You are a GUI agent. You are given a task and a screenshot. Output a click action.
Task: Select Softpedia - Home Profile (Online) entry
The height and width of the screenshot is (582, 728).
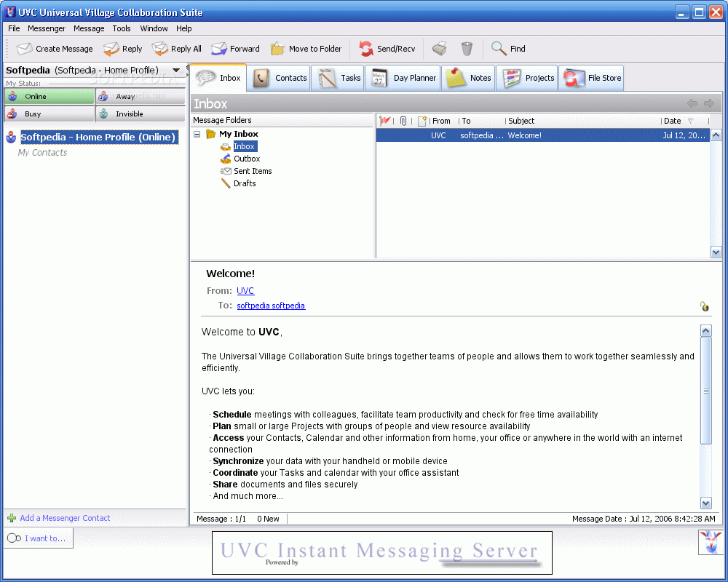pyautogui.click(x=99, y=137)
